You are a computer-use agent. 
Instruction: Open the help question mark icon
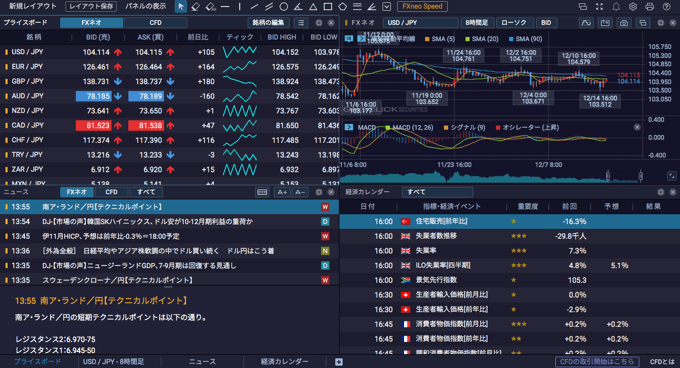coord(667,7)
